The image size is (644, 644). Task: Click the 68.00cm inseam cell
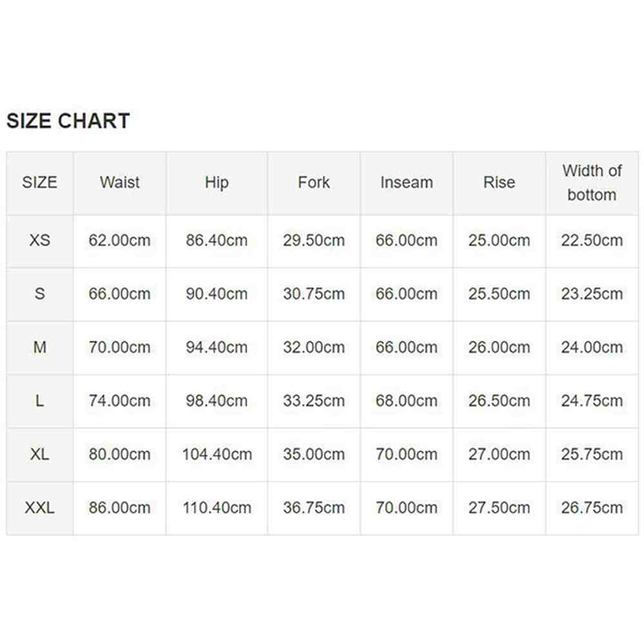406,401
